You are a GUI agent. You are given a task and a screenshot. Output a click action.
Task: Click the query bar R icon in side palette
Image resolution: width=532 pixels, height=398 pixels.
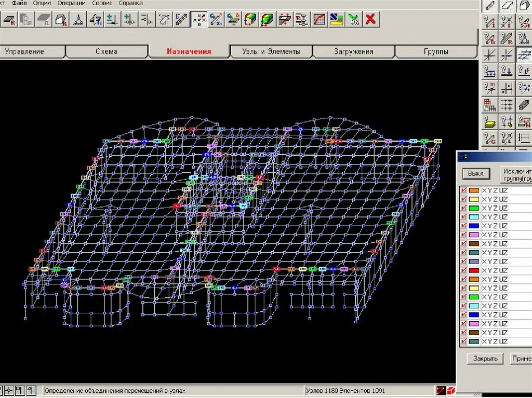pyautogui.click(x=507, y=38)
